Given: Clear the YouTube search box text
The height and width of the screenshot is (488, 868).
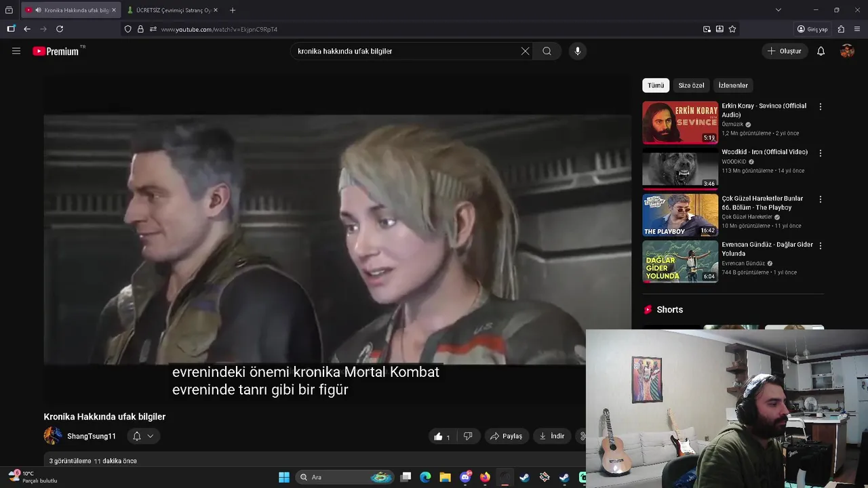Looking at the screenshot, I should tap(525, 51).
